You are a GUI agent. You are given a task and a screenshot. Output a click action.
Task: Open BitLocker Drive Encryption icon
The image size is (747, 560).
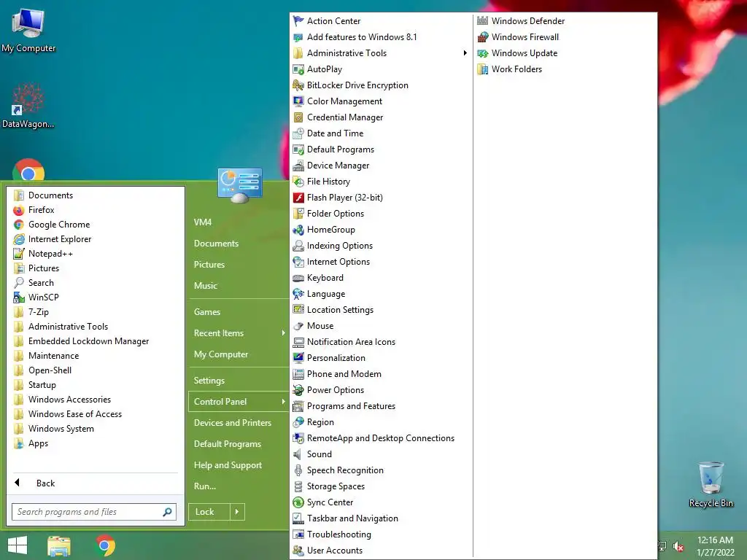pyautogui.click(x=298, y=85)
